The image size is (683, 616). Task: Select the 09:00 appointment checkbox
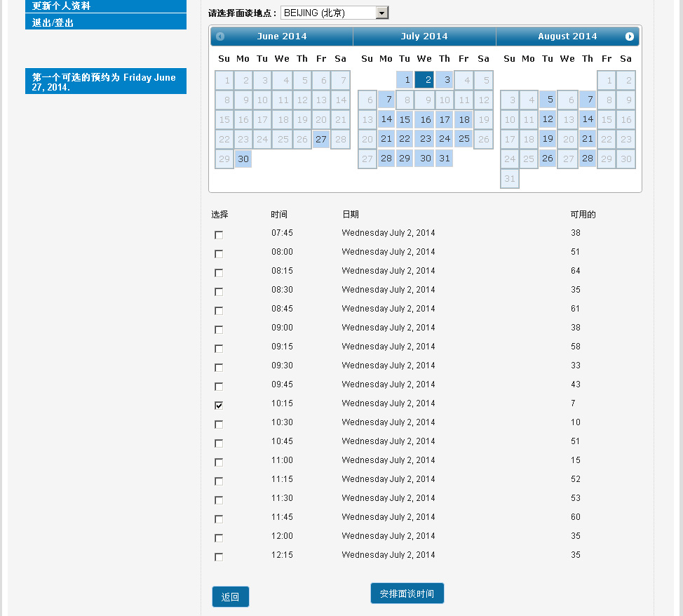(219, 330)
